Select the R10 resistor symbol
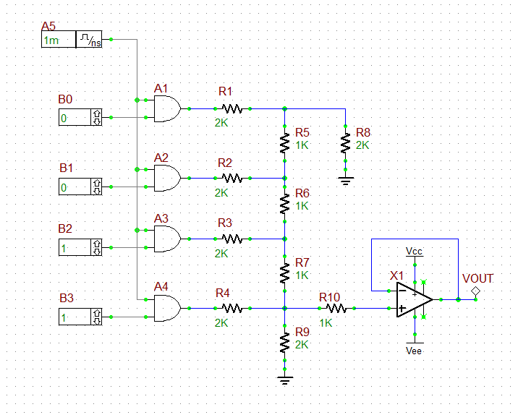 click(336, 309)
